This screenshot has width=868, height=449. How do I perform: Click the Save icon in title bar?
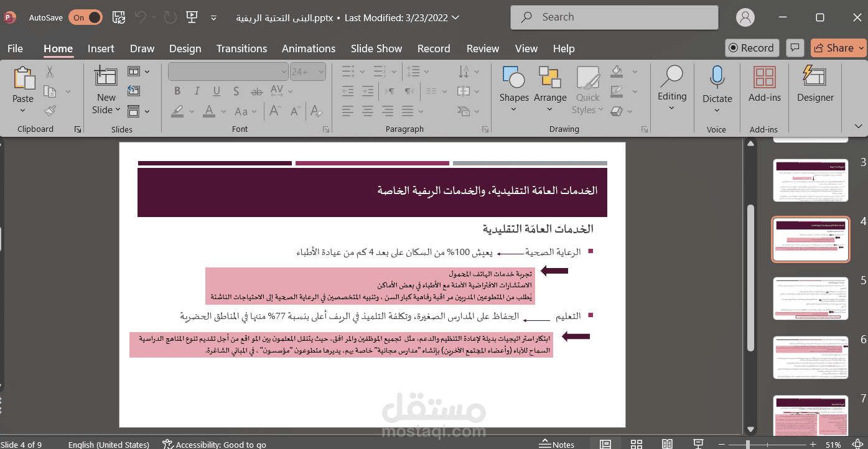tap(118, 17)
